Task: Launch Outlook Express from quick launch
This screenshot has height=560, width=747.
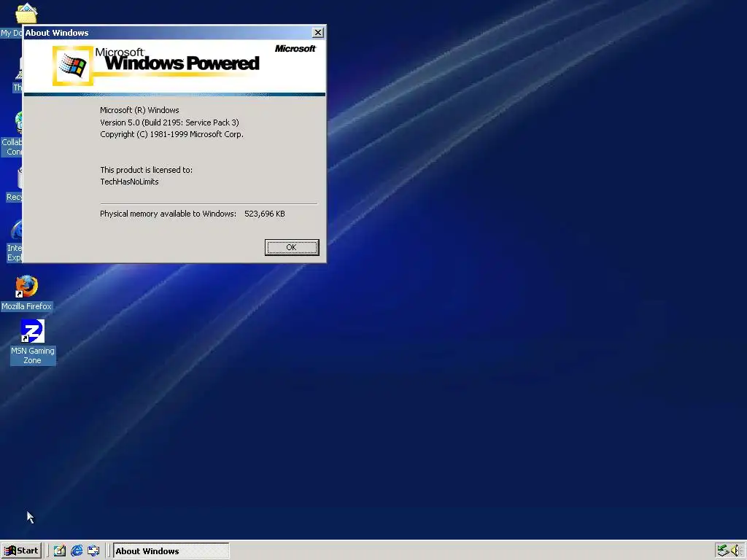Action: (x=94, y=551)
